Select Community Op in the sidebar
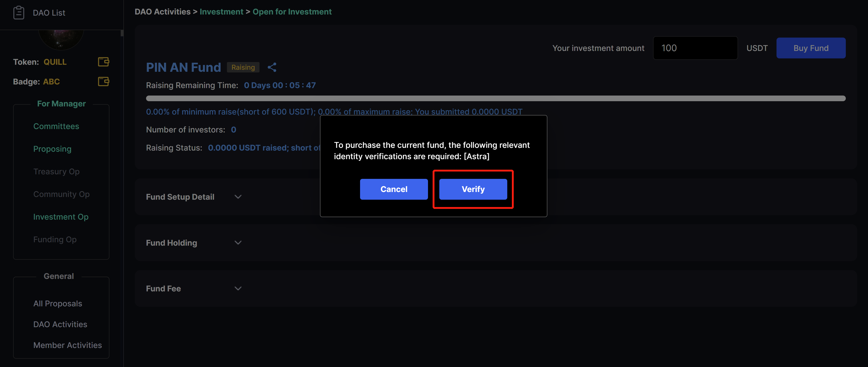This screenshot has width=868, height=367. pos(61,194)
